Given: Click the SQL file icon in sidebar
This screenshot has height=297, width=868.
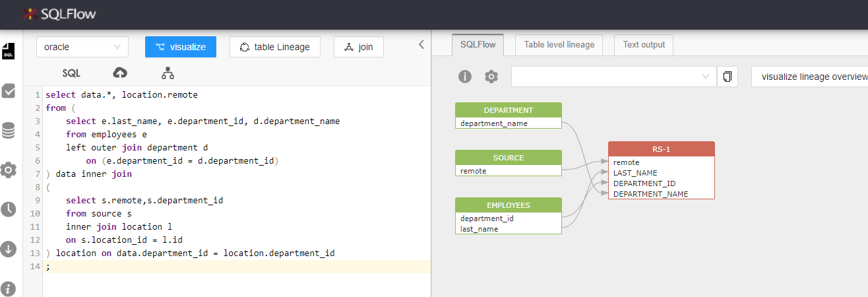Looking at the screenshot, I should point(9,51).
